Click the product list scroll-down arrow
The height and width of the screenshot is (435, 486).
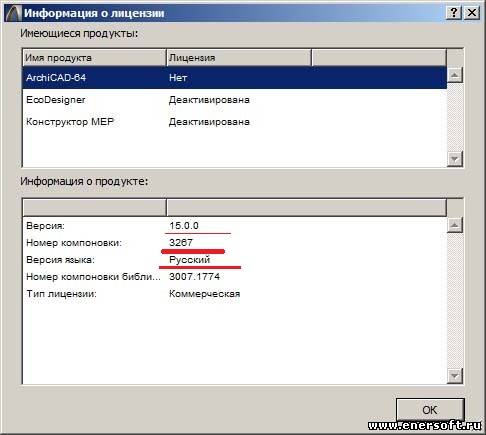(455, 159)
